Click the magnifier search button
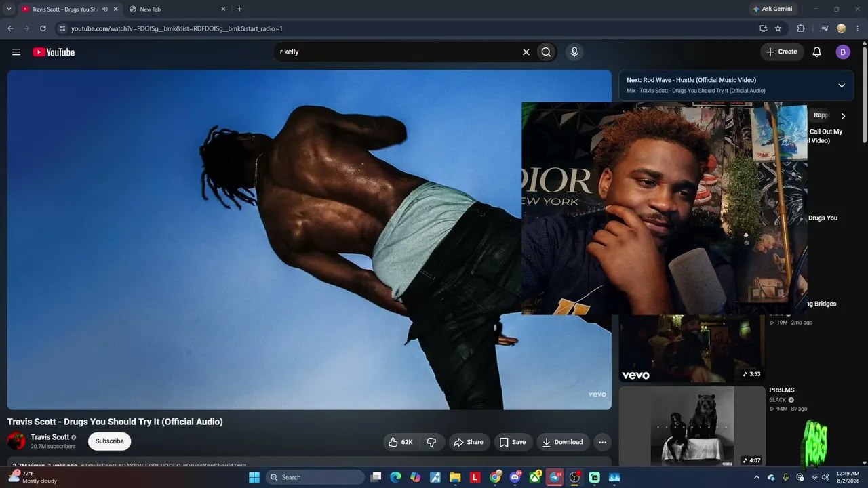The image size is (868, 488). tap(546, 52)
